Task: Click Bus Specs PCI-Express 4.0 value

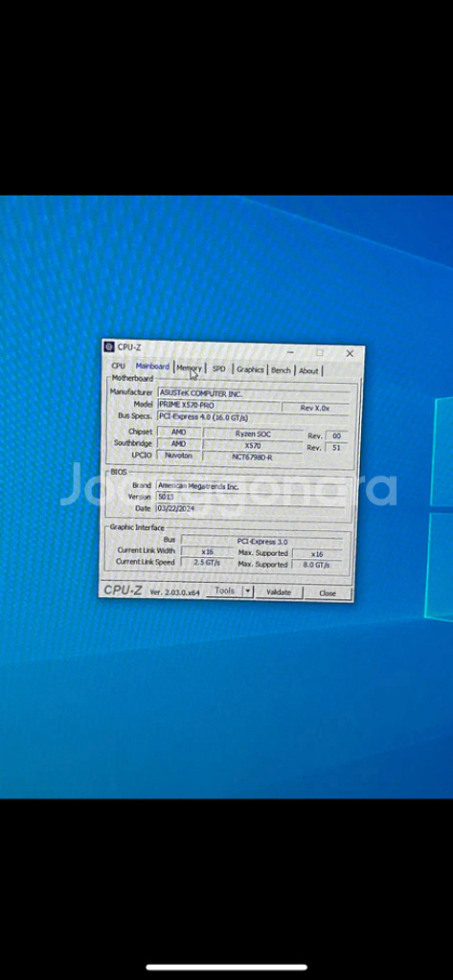Action: [x=253, y=417]
